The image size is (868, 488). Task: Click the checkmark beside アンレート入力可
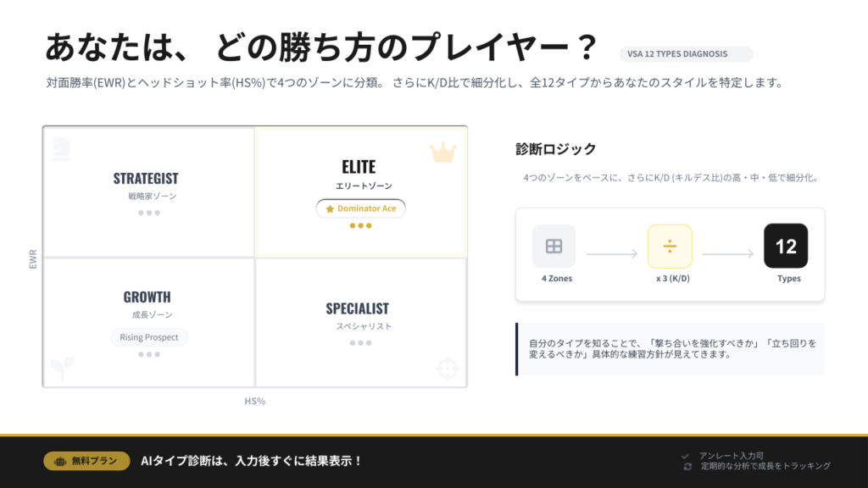click(x=687, y=456)
